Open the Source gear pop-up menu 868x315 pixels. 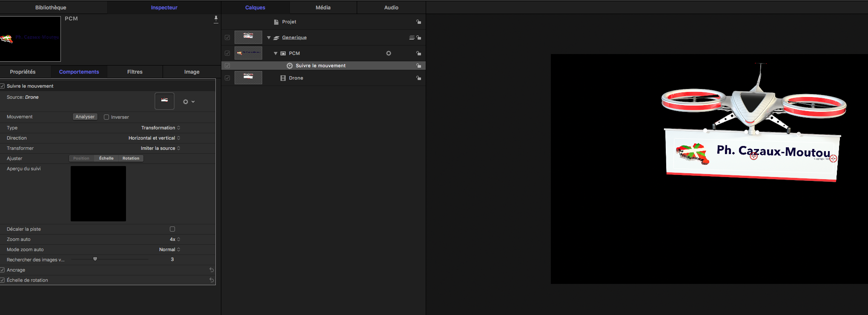click(189, 102)
